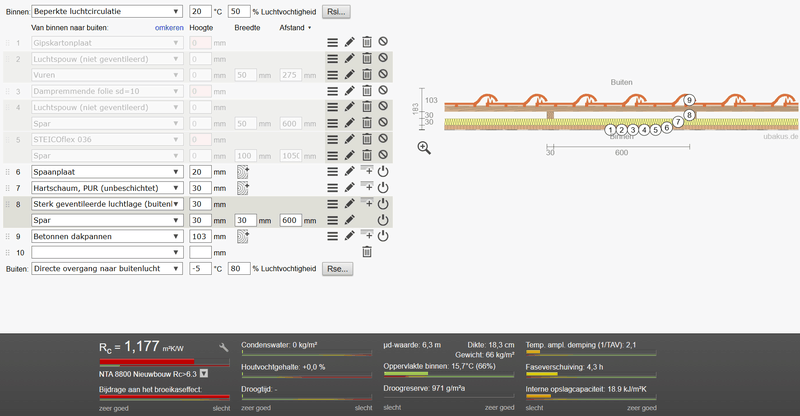The image size is (800, 416).
Task: Select layer marker 9 in roof diagram
Action: click(689, 100)
